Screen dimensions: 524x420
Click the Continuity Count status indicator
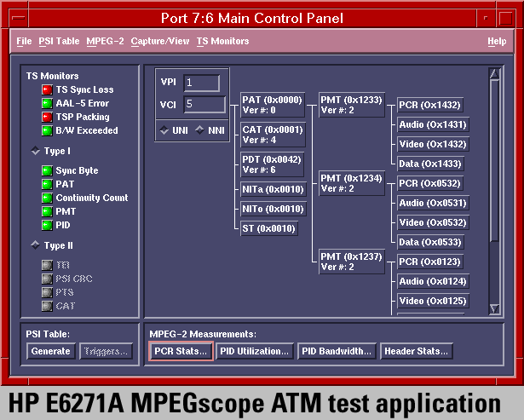47,198
